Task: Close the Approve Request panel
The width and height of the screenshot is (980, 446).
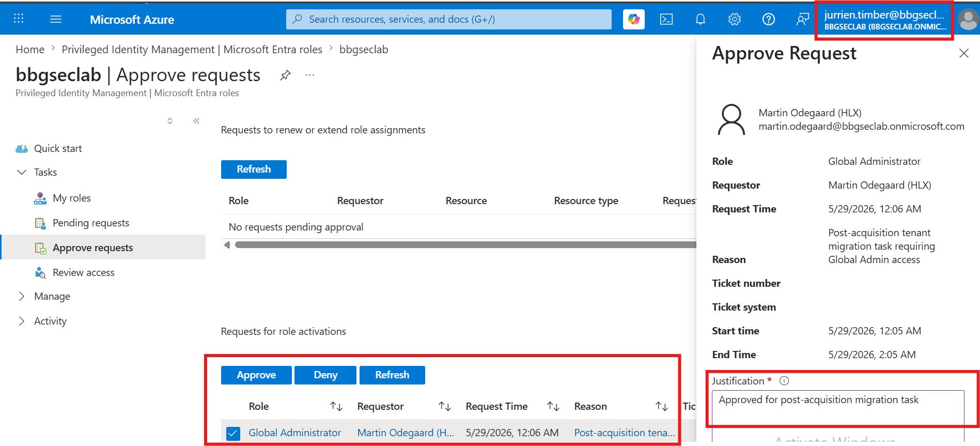Action: coord(963,53)
